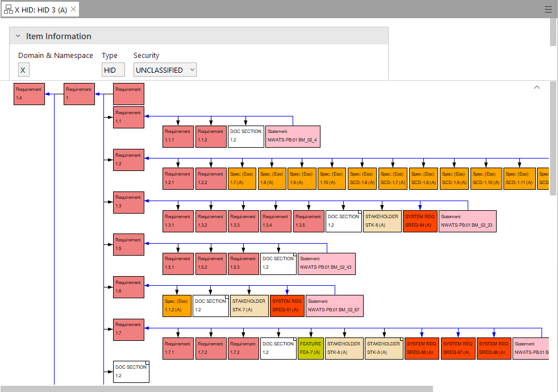Image resolution: width=558 pixels, height=392 pixels.
Task: Select the Requirement 1.3.5 node
Action: click(x=309, y=221)
